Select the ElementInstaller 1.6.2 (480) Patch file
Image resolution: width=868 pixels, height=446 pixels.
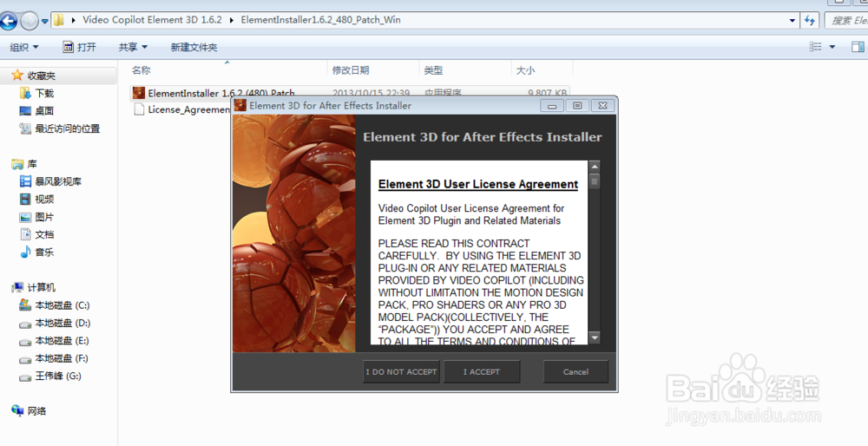[x=220, y=93]
